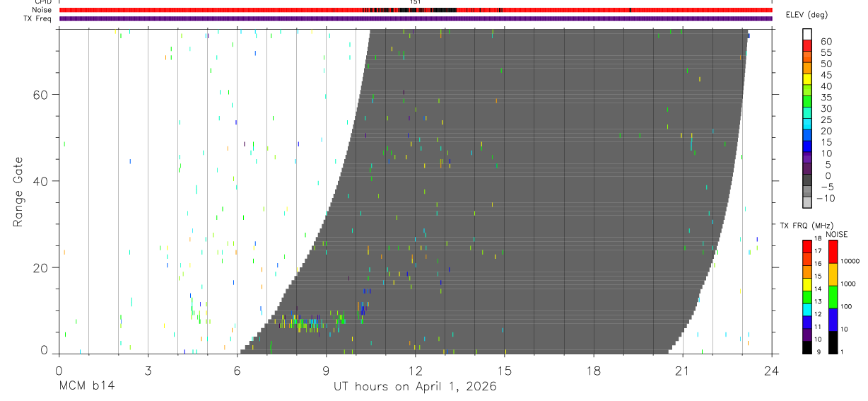Pick the white top segment of ELEV color bar

coord(807,34)
